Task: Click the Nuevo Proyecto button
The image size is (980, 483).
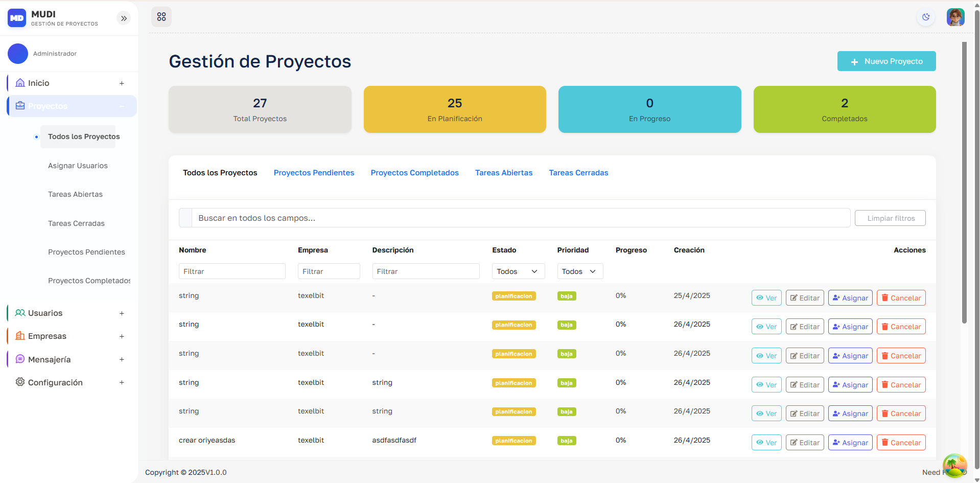Action: click(x=886, y=61)
